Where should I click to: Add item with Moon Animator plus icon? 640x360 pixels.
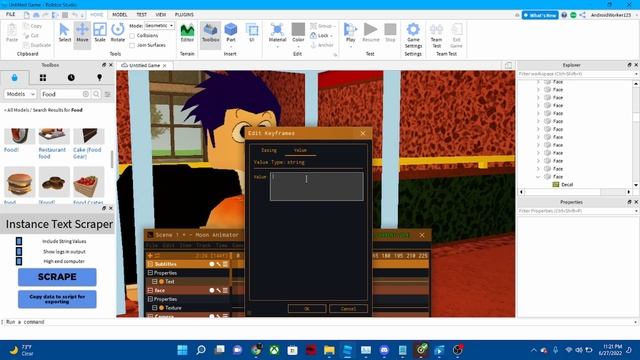pyautogui.click(x=150, y=256)
